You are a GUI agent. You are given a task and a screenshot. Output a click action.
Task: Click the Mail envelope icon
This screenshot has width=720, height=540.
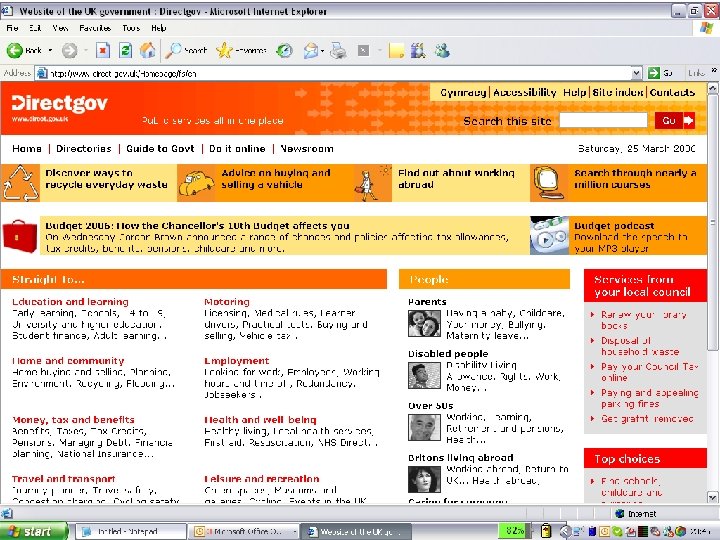(311, 50)
